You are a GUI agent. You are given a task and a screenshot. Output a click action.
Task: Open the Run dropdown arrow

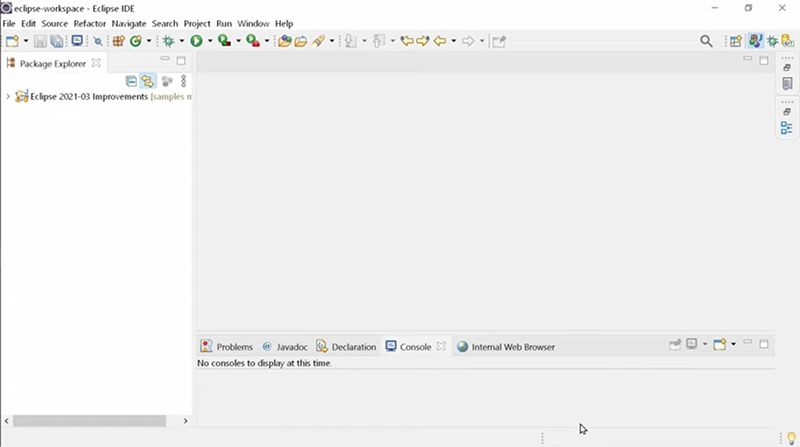[210, 41]
